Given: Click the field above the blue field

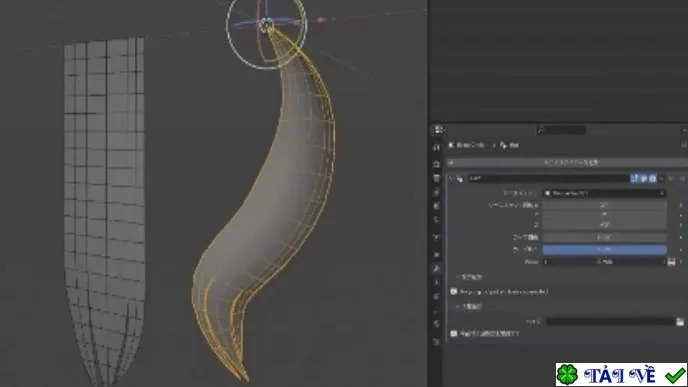Looking at the screenshot, I should pos(605,237).
